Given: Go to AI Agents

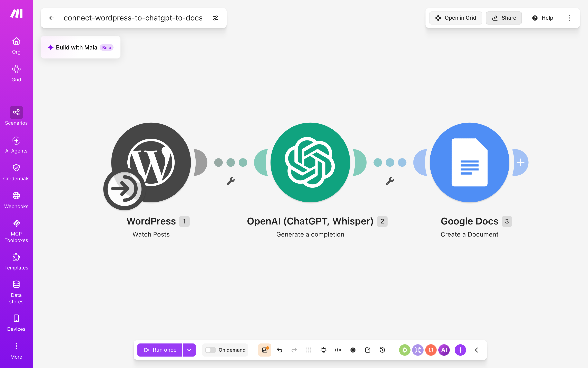Looking at the screenshot, I should (x=16, y=145).
